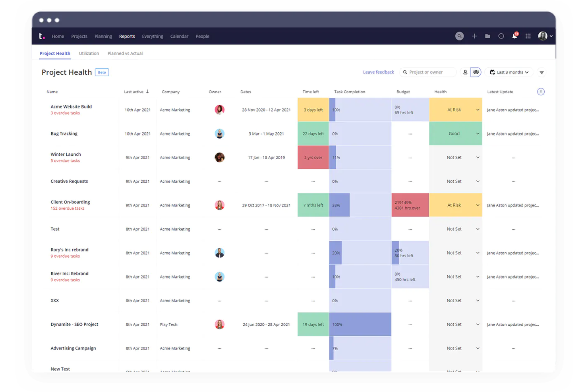Open the help chat bubble icon
Viewport: 588px width, 392px height.
click(x=501, y=36)
